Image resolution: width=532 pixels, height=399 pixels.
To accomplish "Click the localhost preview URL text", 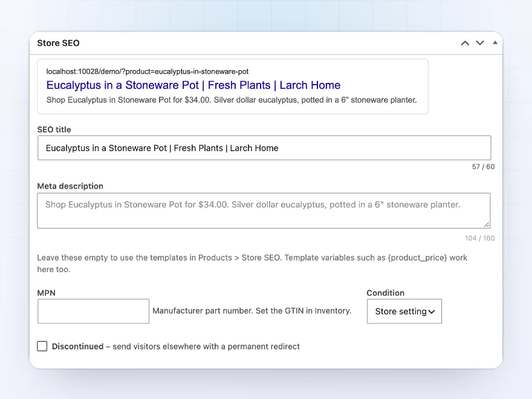I will point(148,71).
